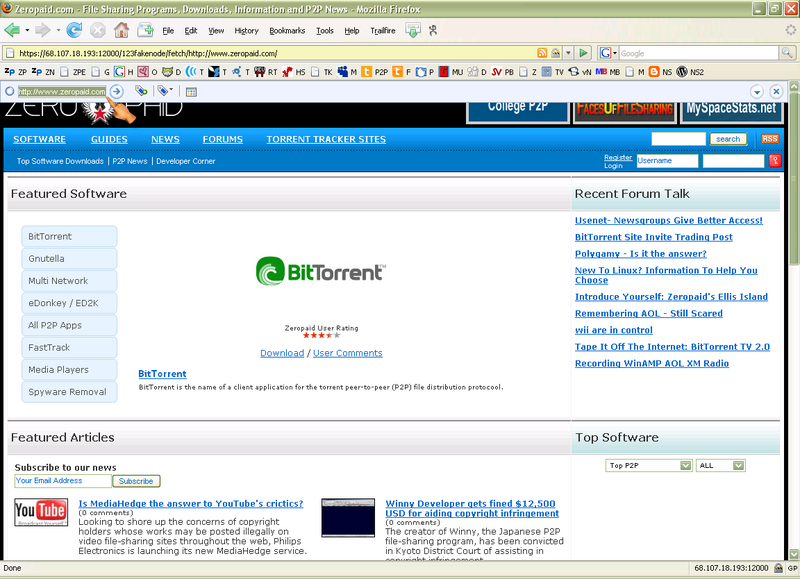The image size is (800, 579).
Task: Click the YouTube article thumbnail
Action: coord(41,512)
